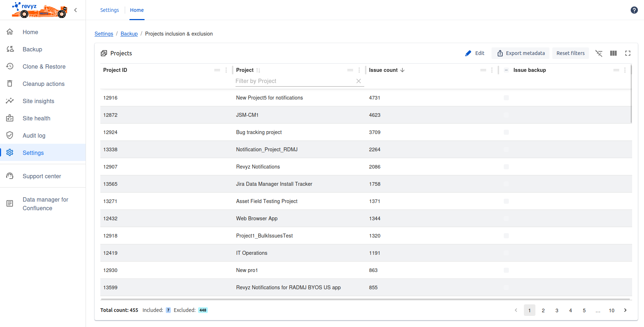Open the Audit log shield icon
Image resolution: width=644 pixels, height=327 pixels.
(10, 135)
